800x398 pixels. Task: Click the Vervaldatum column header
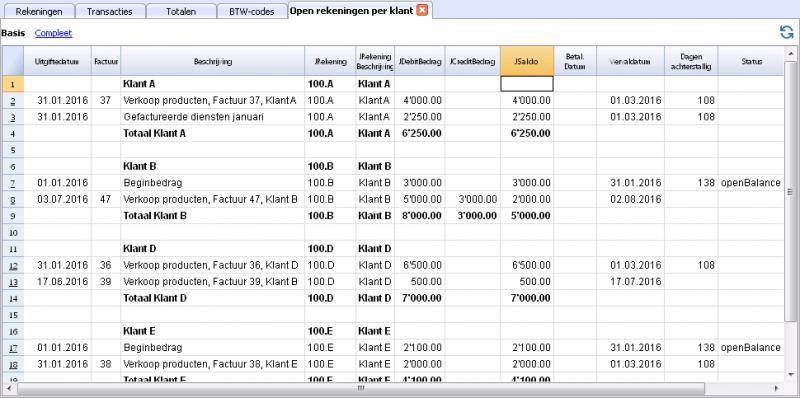click(631, 61)
